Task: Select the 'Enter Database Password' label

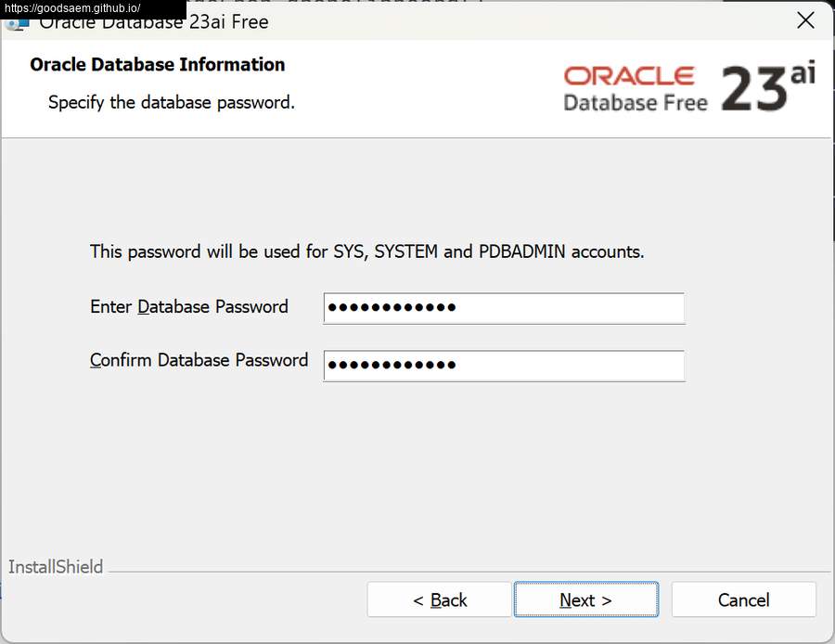Action: click(x=189, y=307)
